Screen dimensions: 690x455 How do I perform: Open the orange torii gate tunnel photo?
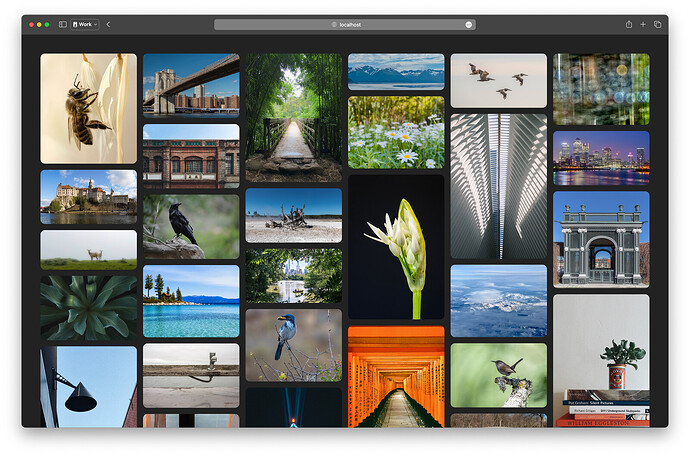(x=396, y=376)
